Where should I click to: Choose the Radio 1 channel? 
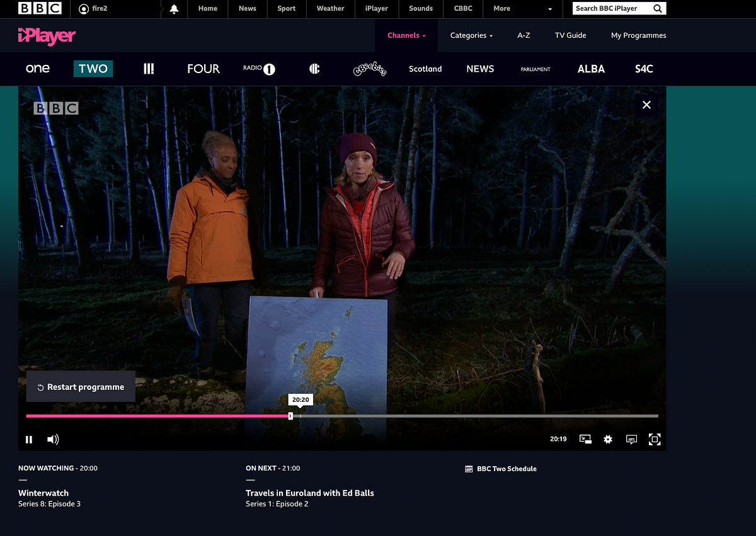[259, 69]
